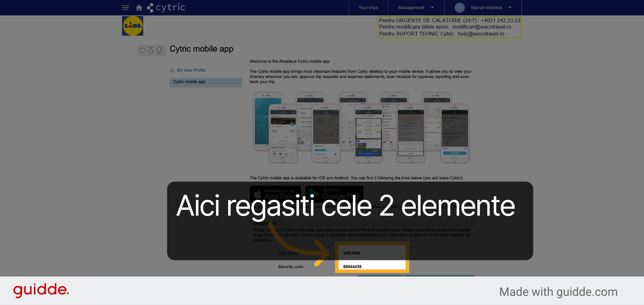Open the hamburger menu icon
Image resolution: width=644 pixels, height=305 pixels.
pyautogui.click(x=125, y=7)
